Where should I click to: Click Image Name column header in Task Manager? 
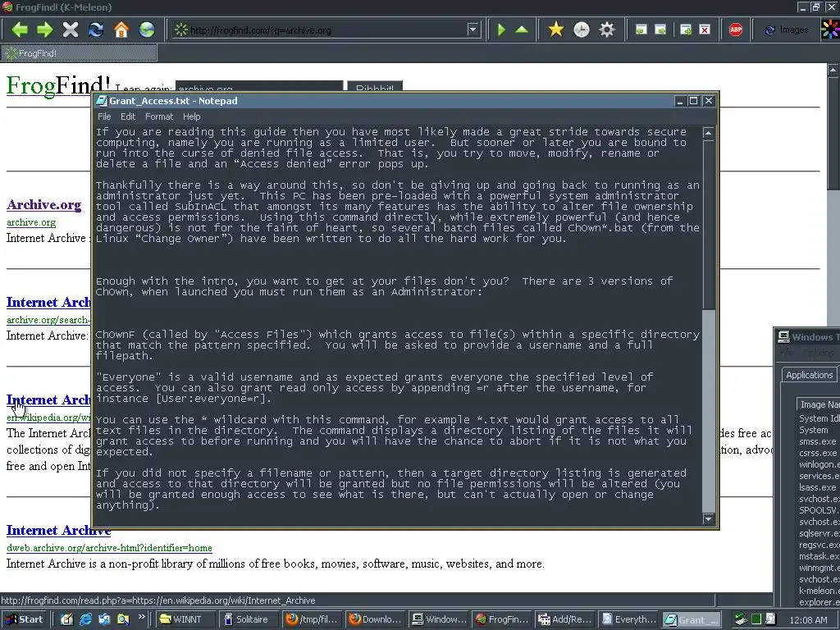[818, 404]
